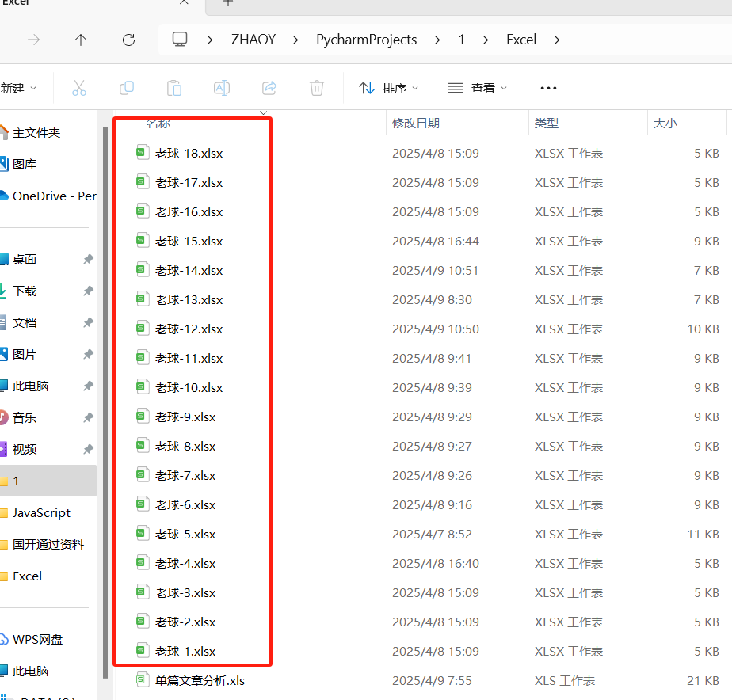This screenshot has width=732, height=700.
Task: Click the Share icon in toolbar
Action: [x=269, y=88]
